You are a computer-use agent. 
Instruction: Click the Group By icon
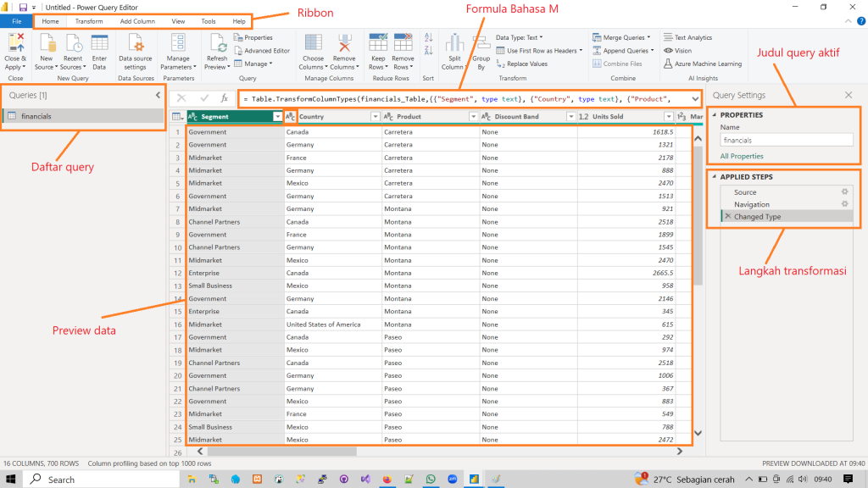[481, 44]
